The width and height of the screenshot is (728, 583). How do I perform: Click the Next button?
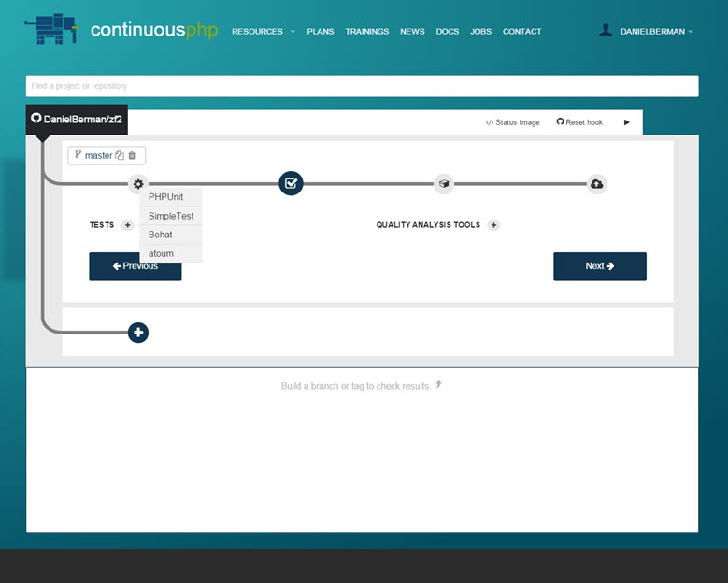[600, 266]
